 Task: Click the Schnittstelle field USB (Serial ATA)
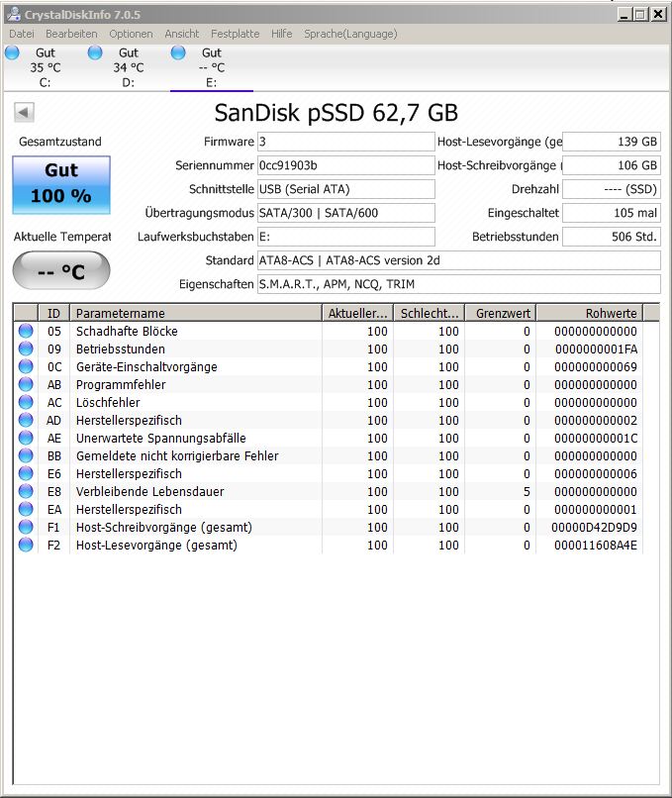coord(346,189)
